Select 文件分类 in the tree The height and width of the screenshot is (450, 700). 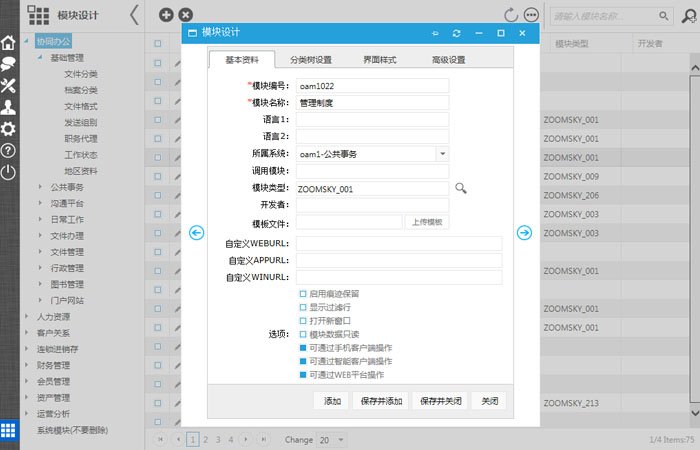pos(81,74)
